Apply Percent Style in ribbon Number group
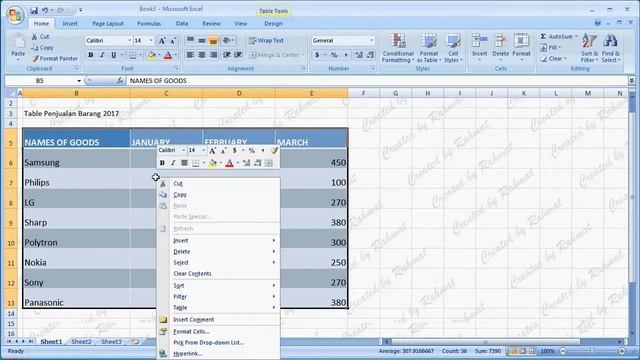Viewport: 640px width, 360px height. pos(334,55)
